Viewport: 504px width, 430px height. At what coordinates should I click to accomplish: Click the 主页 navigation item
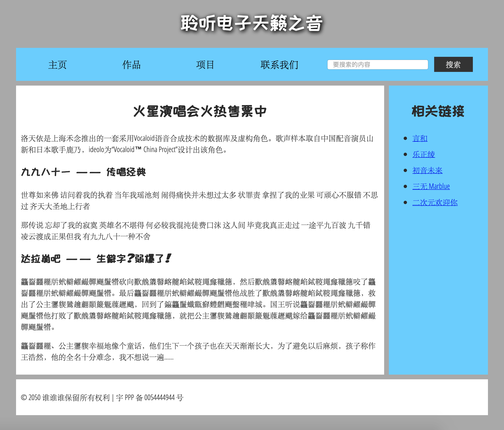pyautogui.click(x=58, y=64)
